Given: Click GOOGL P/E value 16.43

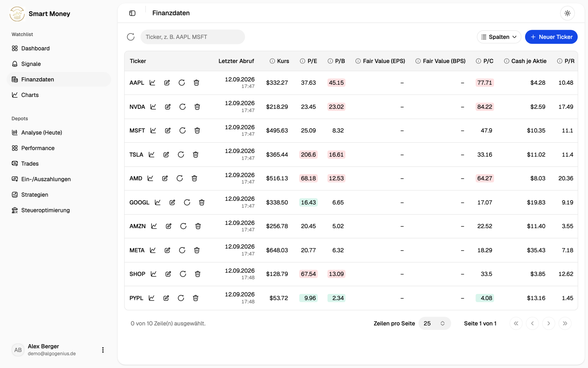Looking at the screenshot, I should coord(308,202).
